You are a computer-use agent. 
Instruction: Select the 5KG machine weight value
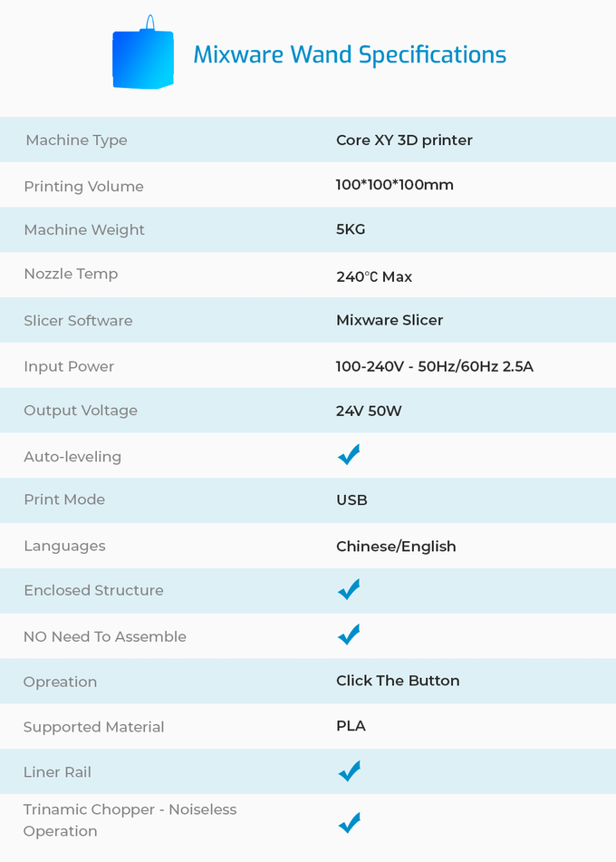tap(351, 229)
